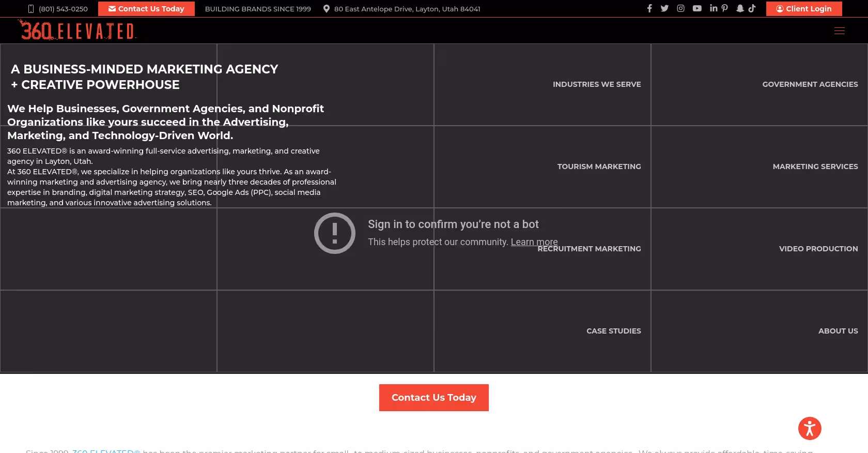Click the 360 Elevated logo
Viewport: 868px width, 453px height.
(x=77, y=30)
